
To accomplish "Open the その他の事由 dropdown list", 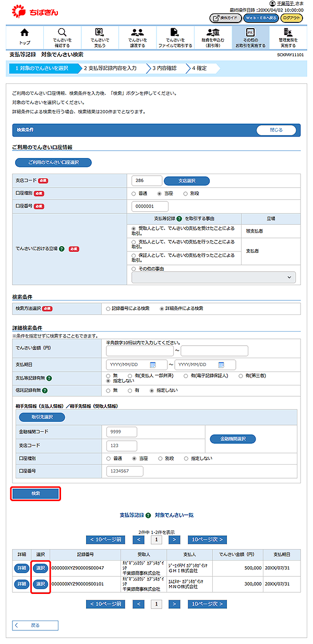I will (x=214, y=277).
